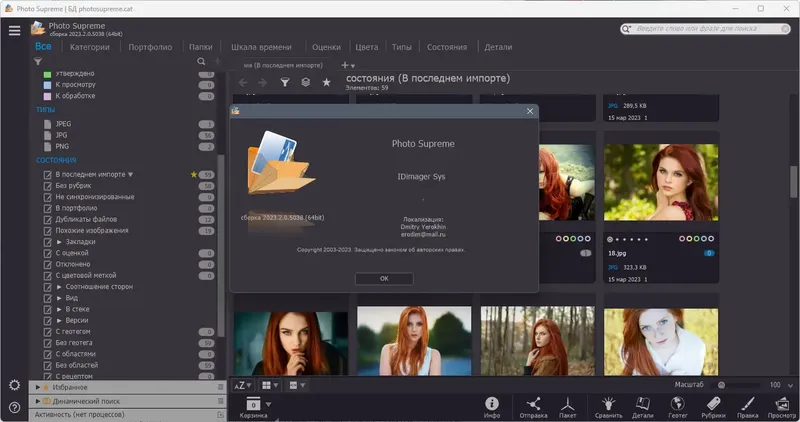The height and width of the screenshot is (422, 800).
Task: Toggle Отклонено state checkbox
Action: (x=47, y=264)
